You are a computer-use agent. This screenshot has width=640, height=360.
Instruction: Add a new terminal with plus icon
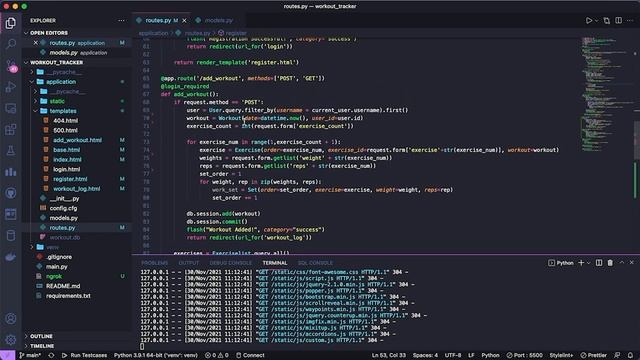[x=581, y=263]
